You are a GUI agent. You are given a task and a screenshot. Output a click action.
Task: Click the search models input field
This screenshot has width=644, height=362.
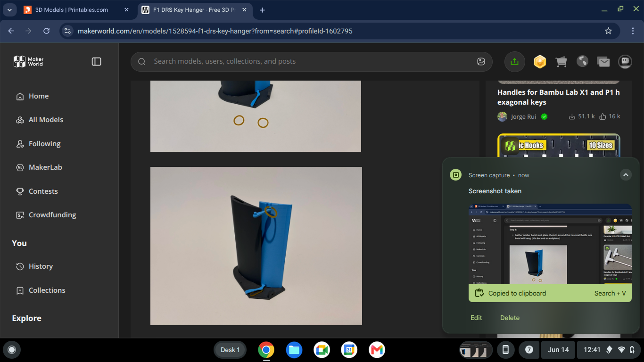click(x=311, y=61)
